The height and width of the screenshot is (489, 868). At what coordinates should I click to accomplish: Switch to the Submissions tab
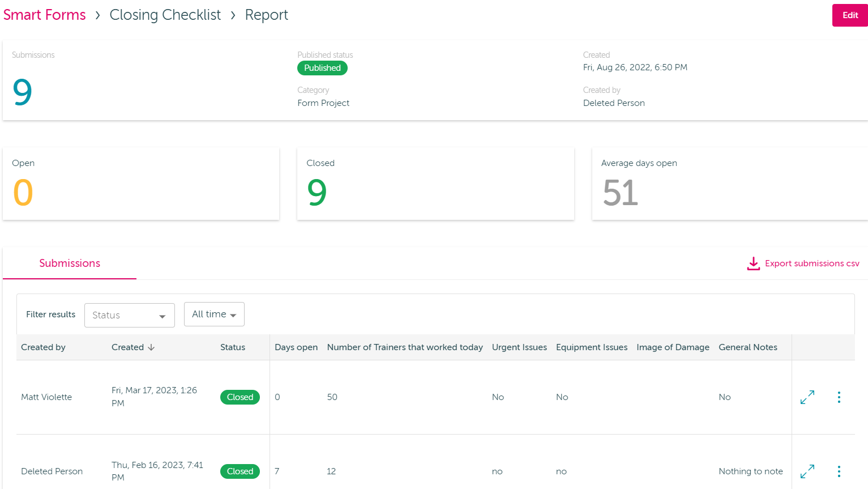pos(70,263)
